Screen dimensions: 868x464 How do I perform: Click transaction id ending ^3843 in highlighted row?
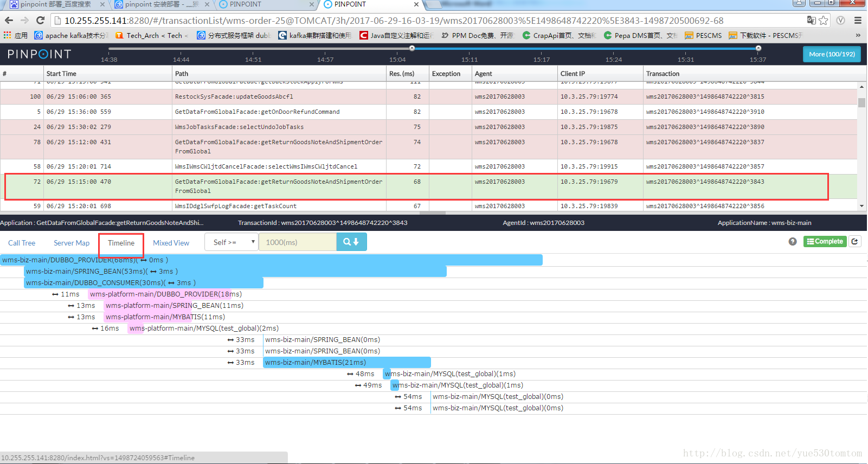(x=705, y=182)
